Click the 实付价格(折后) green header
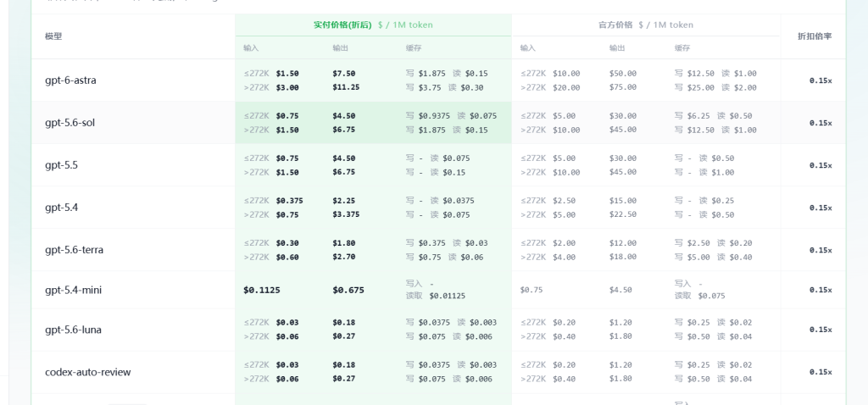 pyautogui.click(x=342, y=25)
